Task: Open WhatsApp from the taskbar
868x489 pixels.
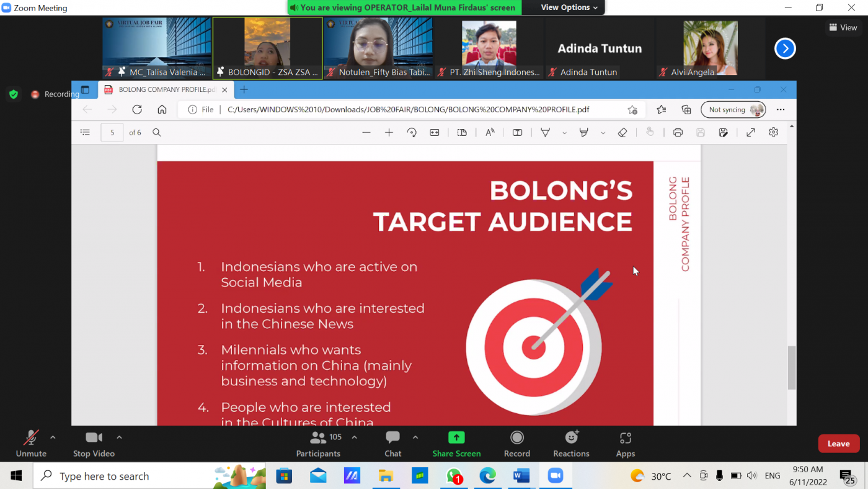Action: pyautogui.click(x=454, y=476)
